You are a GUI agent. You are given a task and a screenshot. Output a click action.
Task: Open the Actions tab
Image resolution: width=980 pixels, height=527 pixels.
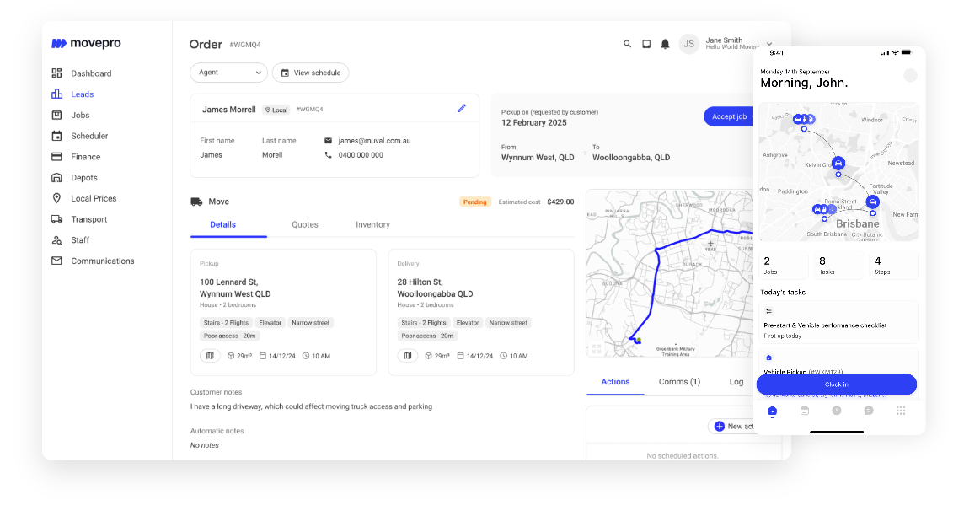coord(616,382)
